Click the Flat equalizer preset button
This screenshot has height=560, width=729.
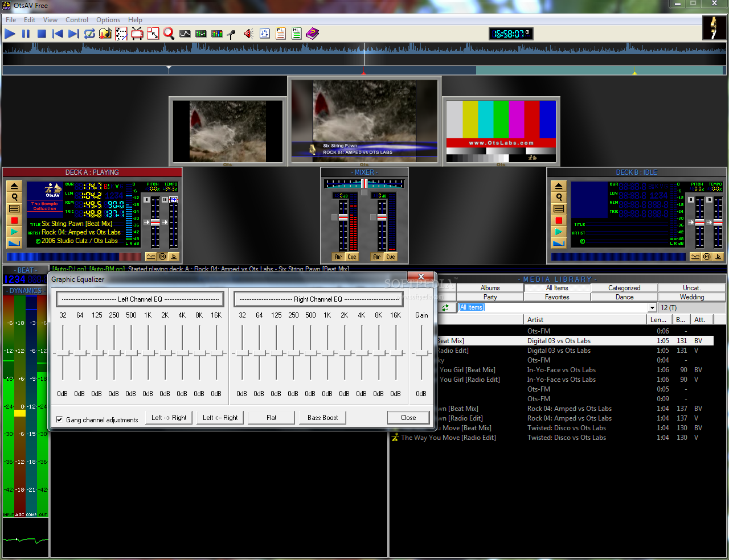(272, 418)
